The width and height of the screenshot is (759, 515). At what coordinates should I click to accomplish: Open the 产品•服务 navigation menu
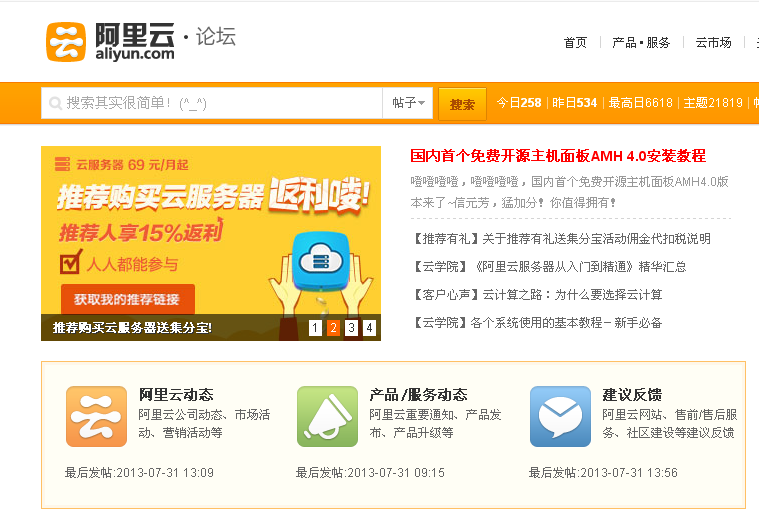coord(641,42)
